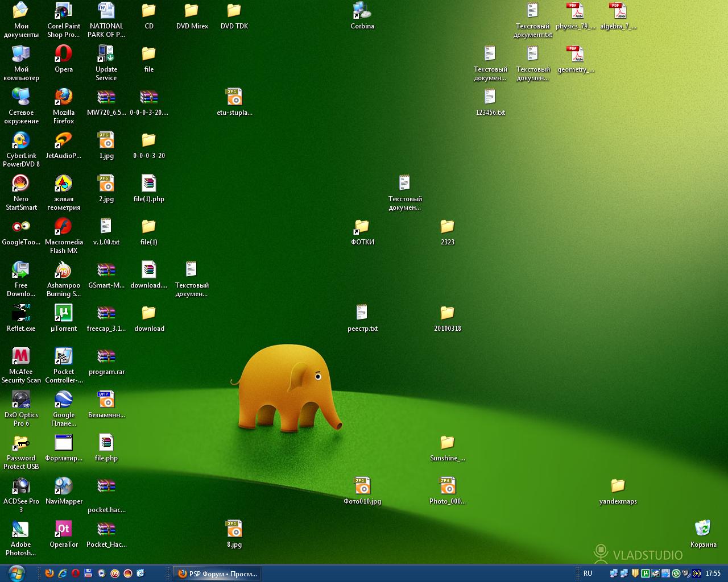Open the ACDSee Pro 3 shortcut
Image resolution: width=728 pixels, height=582 pixels.
[21, 486]
